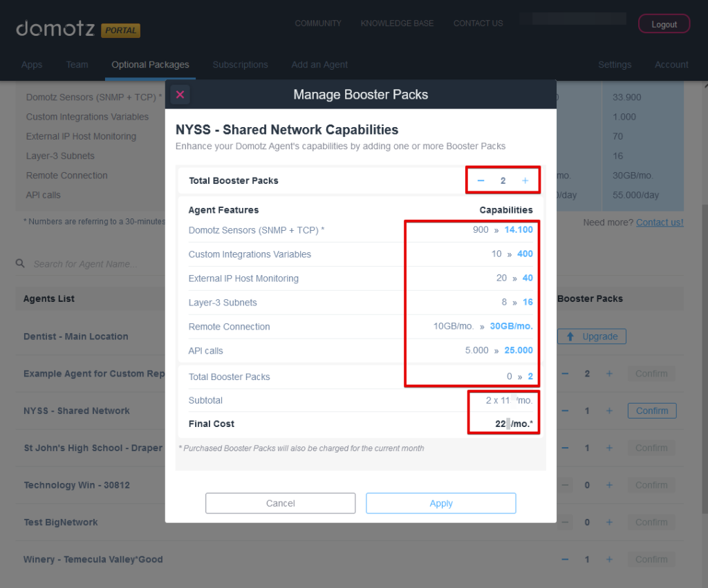Click Upgrade for Dentist - Main Location
708x588 pixels.
[x=592, y=336]
